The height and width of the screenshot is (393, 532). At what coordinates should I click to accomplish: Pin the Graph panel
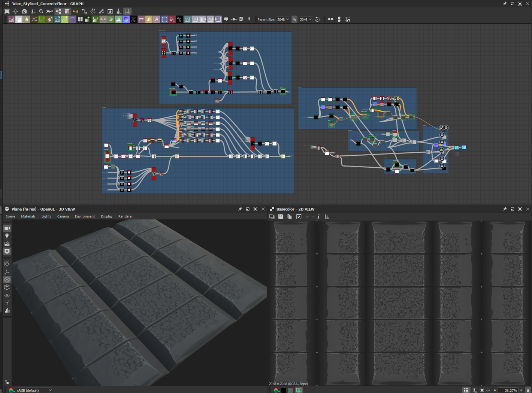505,4
